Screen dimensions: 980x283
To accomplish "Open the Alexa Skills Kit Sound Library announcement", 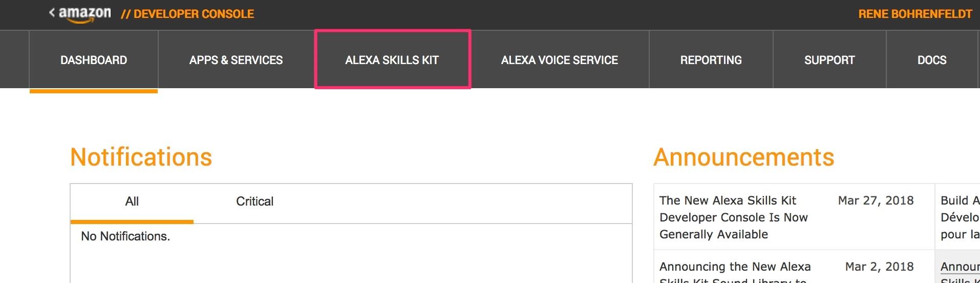I will pyautogui.click(x=735, y=273).
